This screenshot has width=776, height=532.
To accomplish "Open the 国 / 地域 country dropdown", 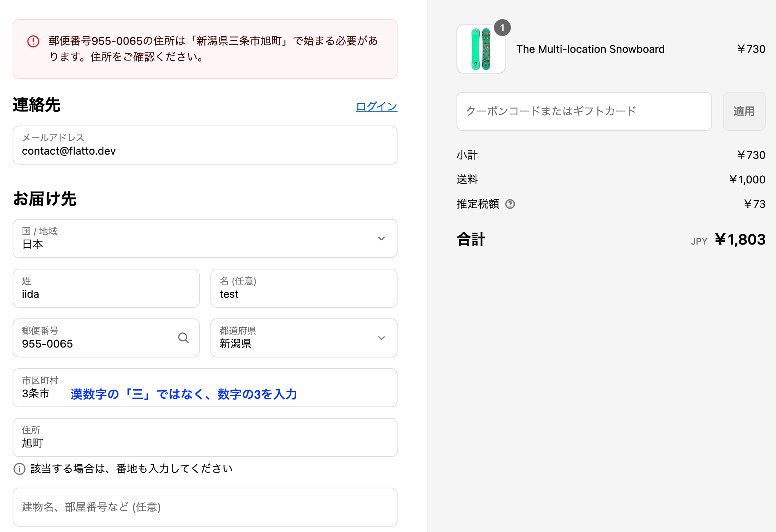I will click(205, 238).
